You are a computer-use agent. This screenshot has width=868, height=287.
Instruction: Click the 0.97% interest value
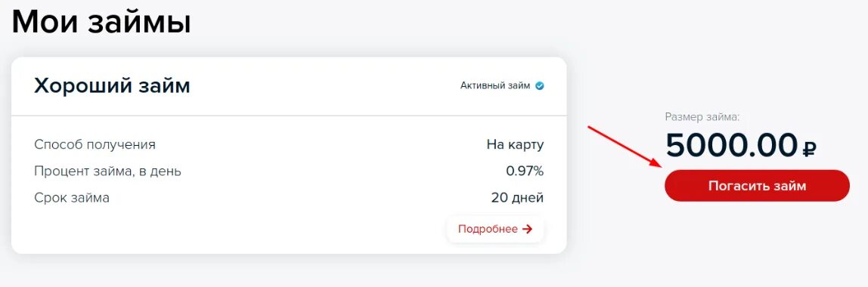[x=525, y=171]
